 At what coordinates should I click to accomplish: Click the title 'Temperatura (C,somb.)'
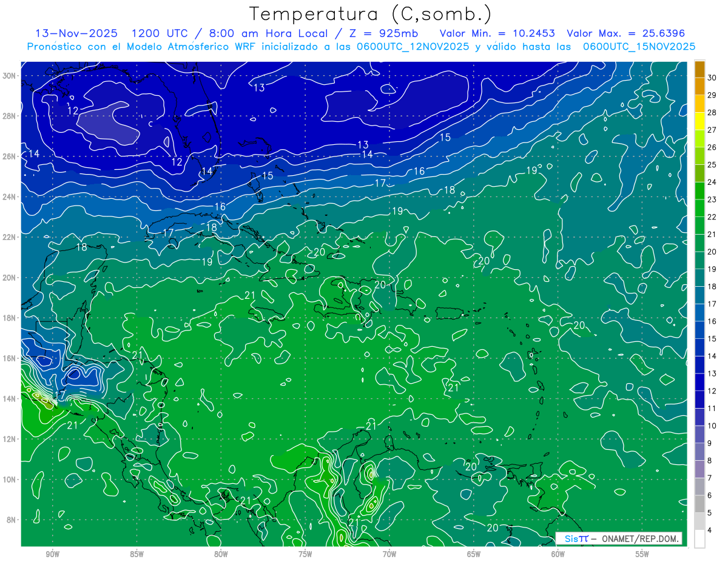pyautogui.click(x=371, y=14)
